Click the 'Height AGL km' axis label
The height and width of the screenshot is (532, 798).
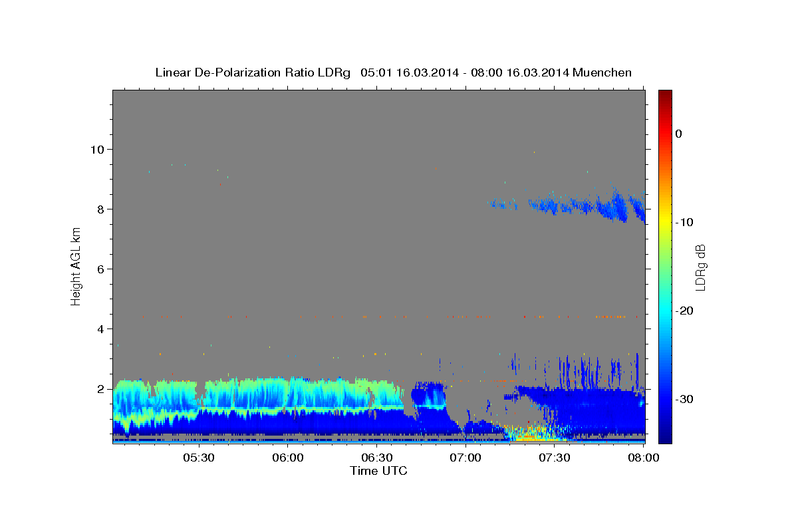pyautogui.click(x=76, y=266)
